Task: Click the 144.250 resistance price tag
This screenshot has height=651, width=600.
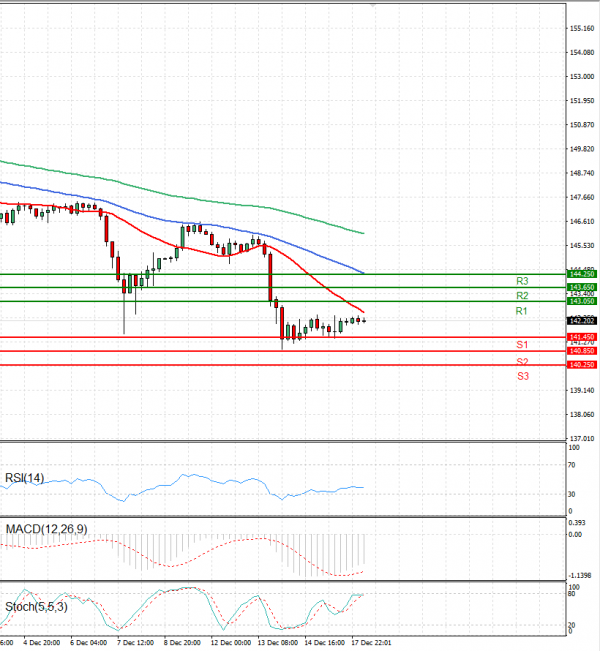Action: 582,274
